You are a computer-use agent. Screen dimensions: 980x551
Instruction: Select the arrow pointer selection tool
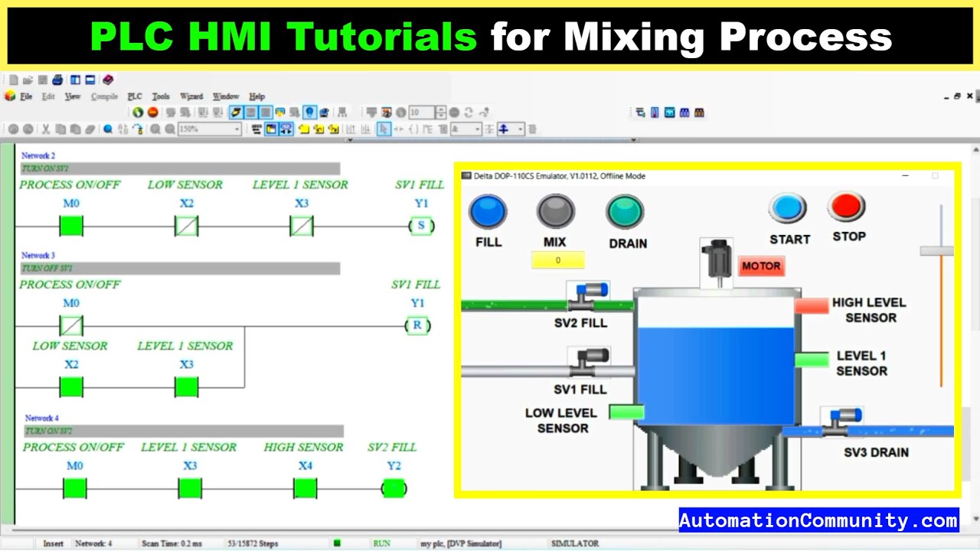384,129
